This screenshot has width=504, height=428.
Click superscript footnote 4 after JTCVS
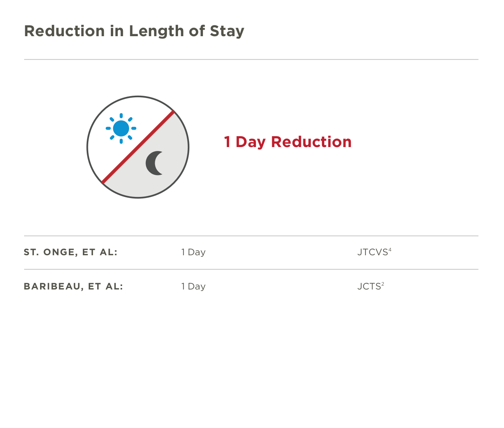pyautogui.click(x=390, y=250)
